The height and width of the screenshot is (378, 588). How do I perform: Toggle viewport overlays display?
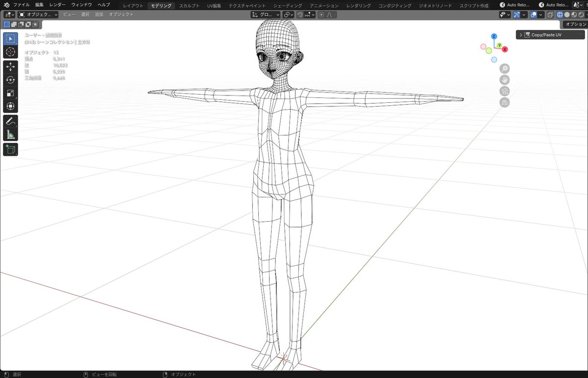[x=534, y=15]
